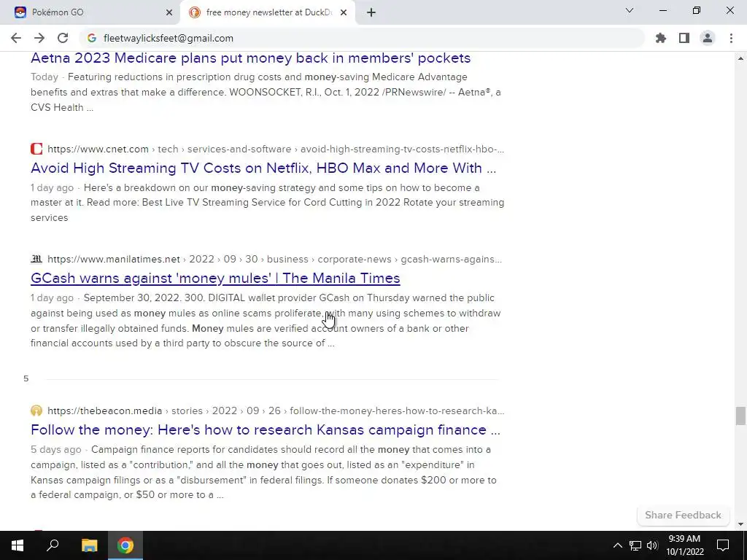
Task: Open Avoid High Streaming TV Costs result
Action: 263,168
